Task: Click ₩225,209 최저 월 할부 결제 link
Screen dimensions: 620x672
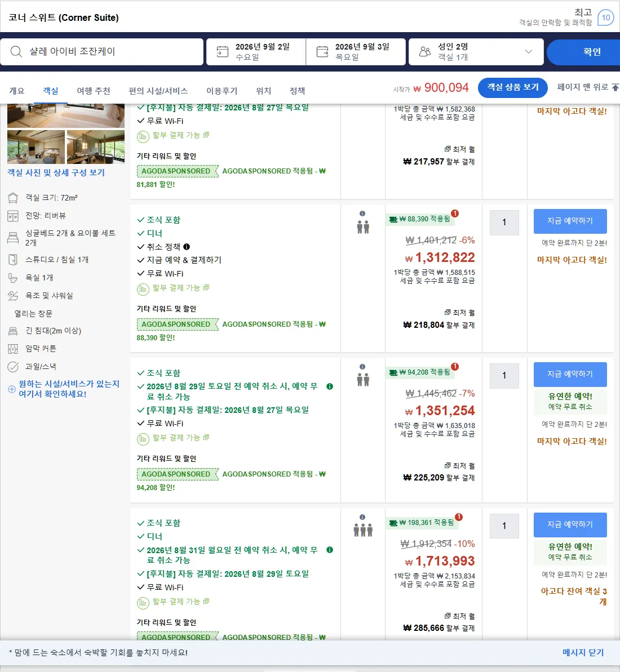Action: [x=439, y=472]
